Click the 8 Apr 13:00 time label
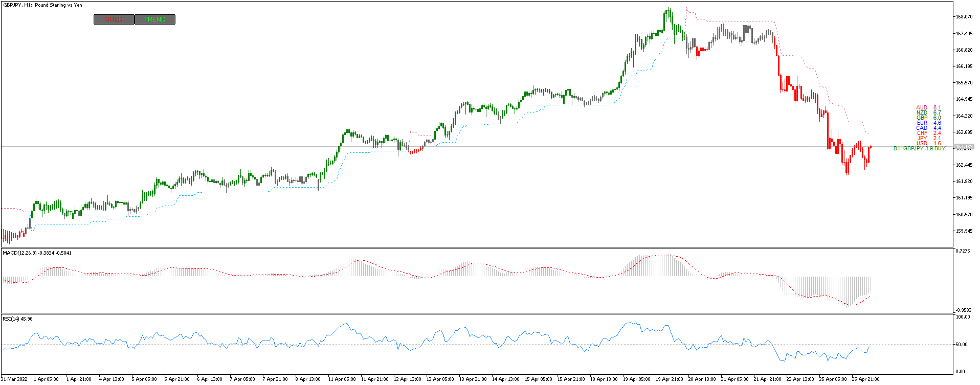 [308, 379]
